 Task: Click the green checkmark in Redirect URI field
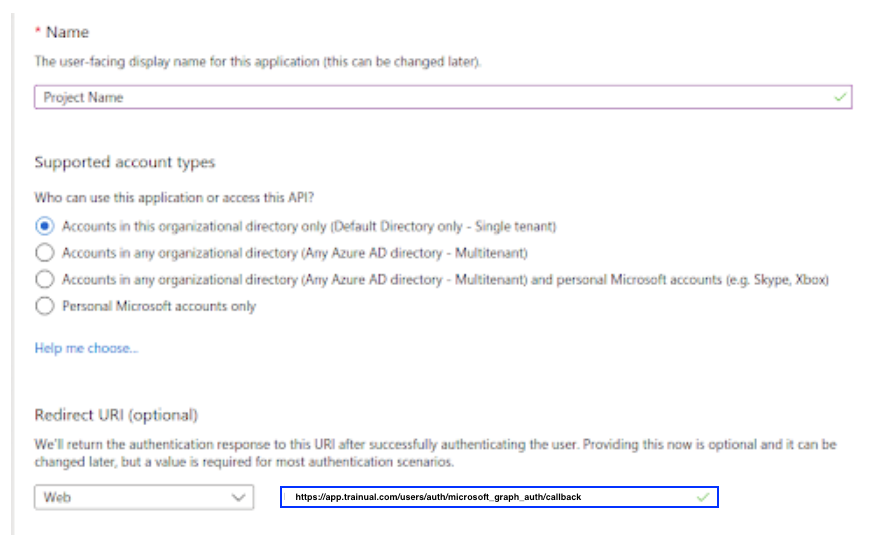coord(703,497)
